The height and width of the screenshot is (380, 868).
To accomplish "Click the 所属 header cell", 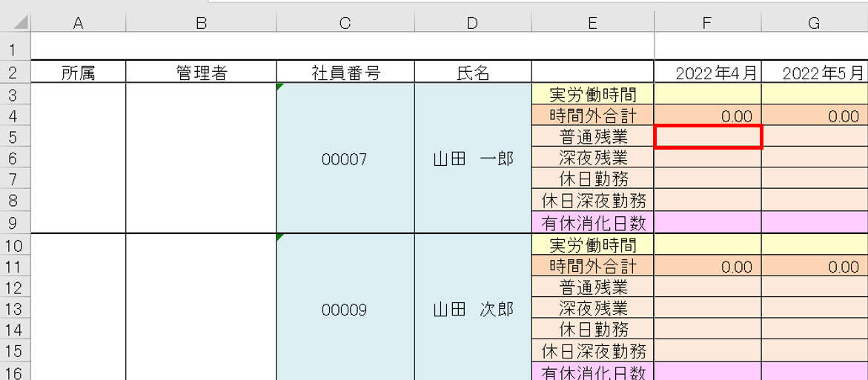I will (78, 73).
